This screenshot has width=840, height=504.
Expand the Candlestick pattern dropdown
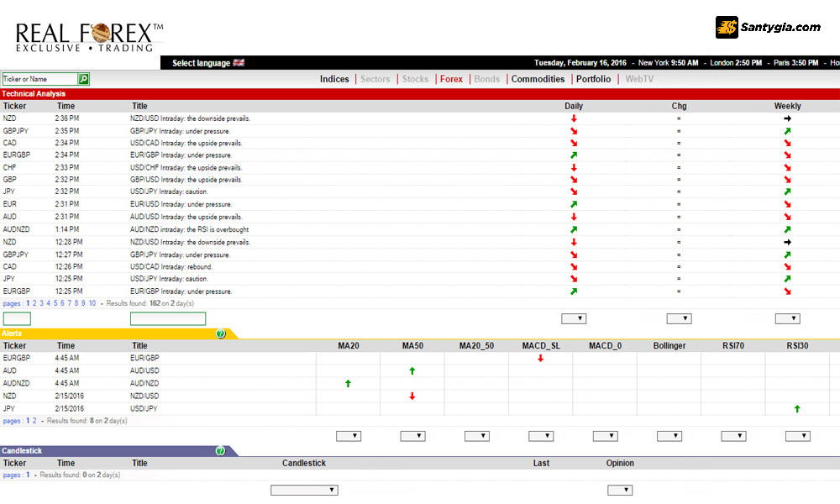pyautogui.click(x=303, y=490)
